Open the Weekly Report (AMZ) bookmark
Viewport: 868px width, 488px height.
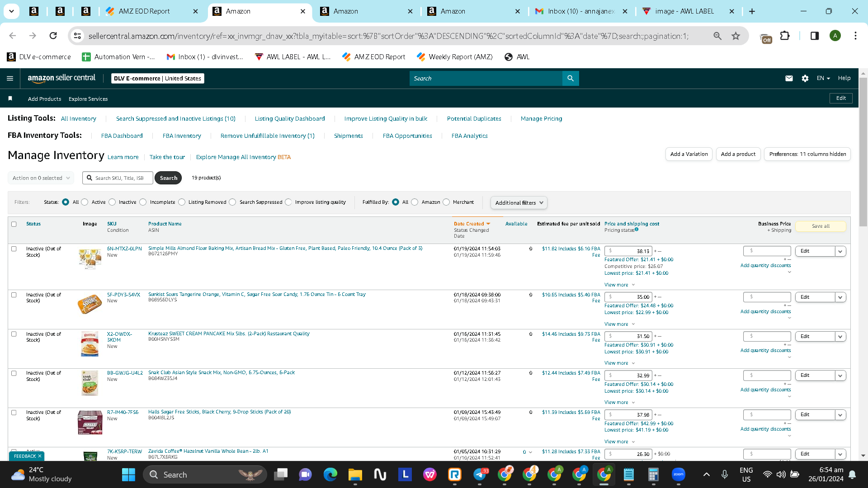coord(454,57)
